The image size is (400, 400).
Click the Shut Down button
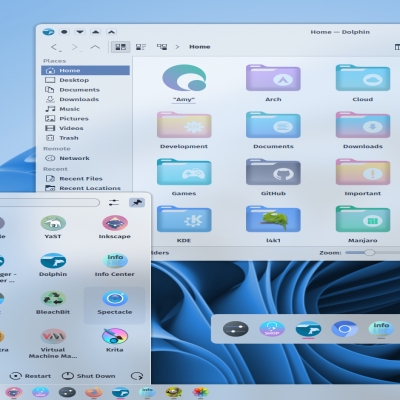coord(89,376)
